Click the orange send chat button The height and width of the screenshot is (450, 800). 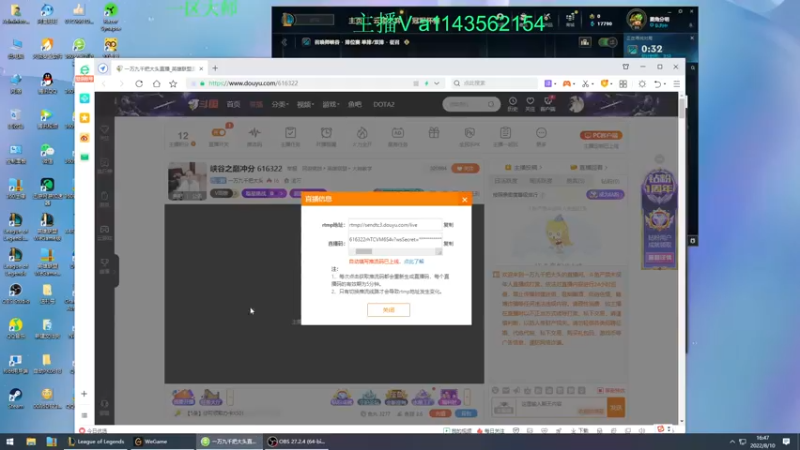[x=616, y=407]
